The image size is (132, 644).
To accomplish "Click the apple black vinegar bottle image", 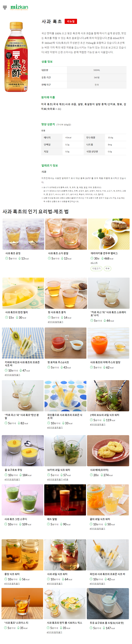I will (x=16, y=57).
